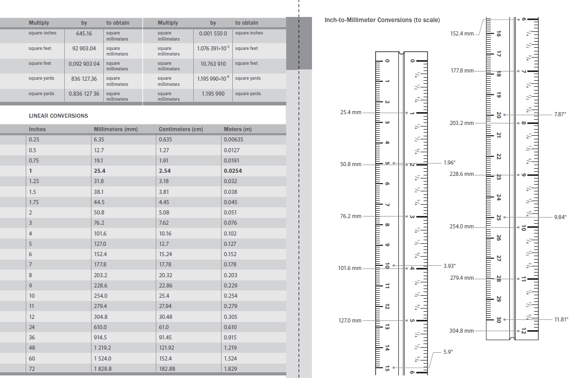Select the "121.92" centimeters cell
This screenshot has height=378, width=588.
click(167, 348)
